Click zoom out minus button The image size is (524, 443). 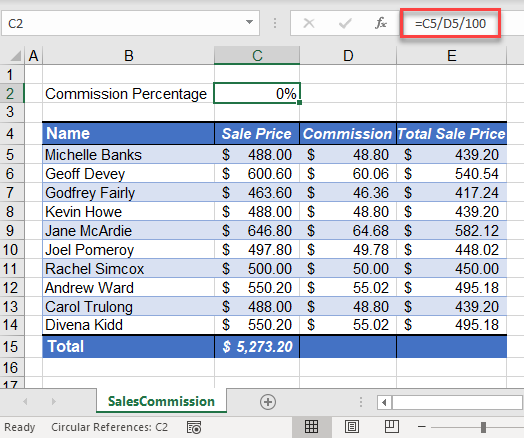pos(422,427)
